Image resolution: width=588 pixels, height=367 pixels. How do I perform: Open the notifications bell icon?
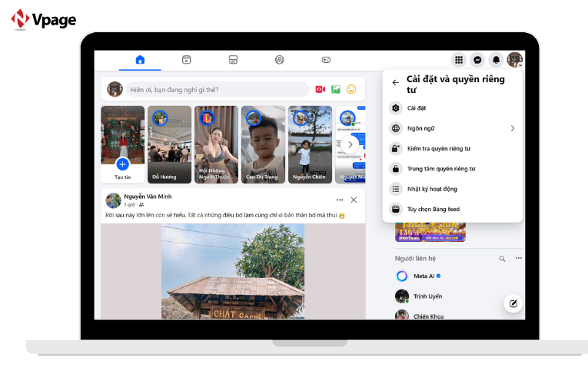(496, 60)
